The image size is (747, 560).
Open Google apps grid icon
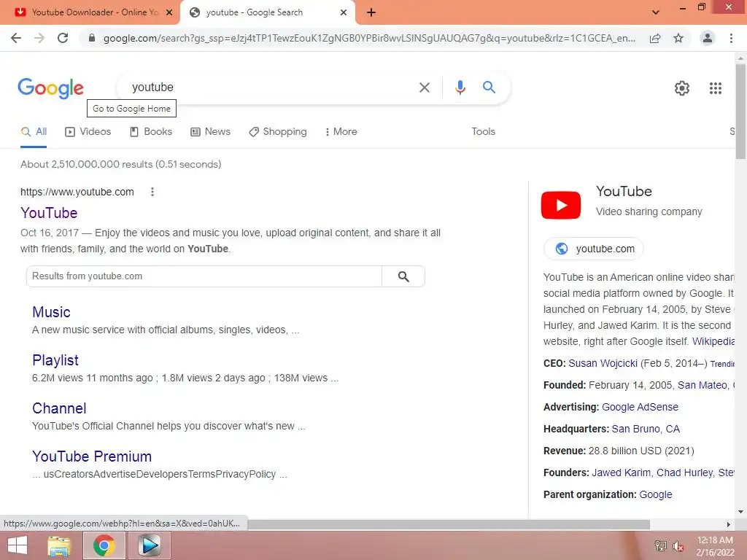tap(715, 88)
